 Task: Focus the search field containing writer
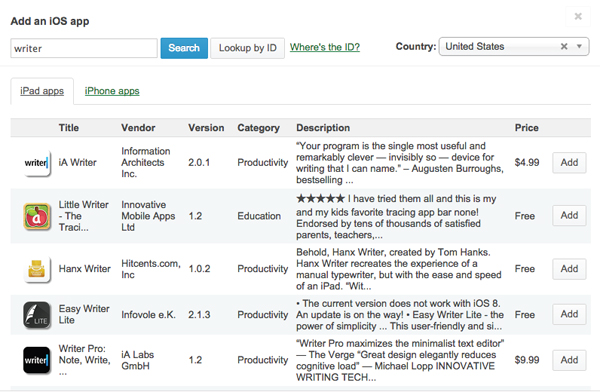click(84, 48)
